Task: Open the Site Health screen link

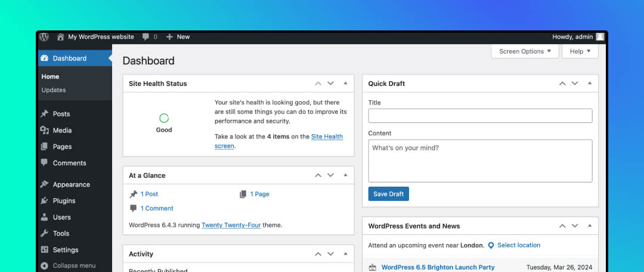Action: (x=279, y=141)
